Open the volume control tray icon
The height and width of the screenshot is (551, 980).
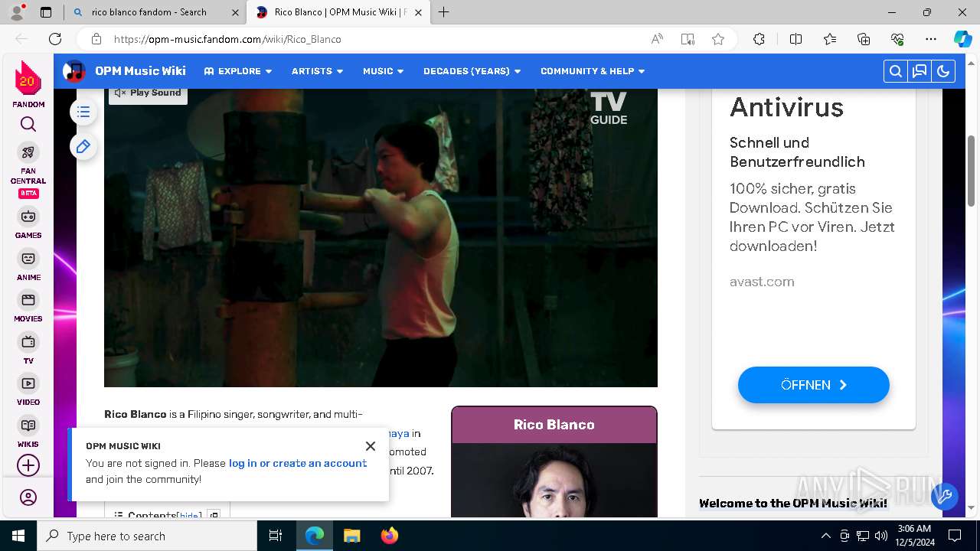click(881, 536)
